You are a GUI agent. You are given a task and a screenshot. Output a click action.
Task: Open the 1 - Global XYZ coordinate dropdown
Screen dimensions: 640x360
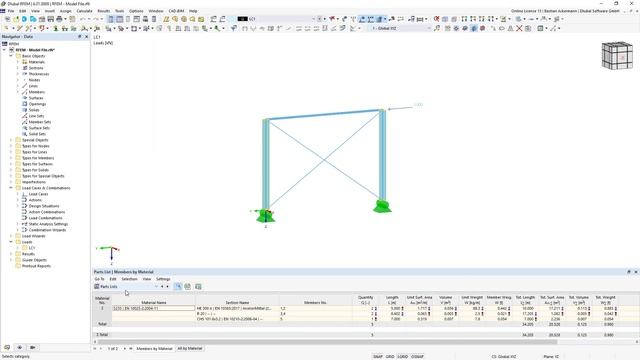[429, 28]
